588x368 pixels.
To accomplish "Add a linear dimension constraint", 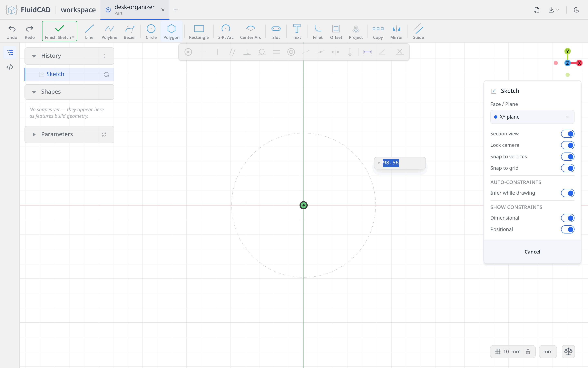I will click(x=367, y=52).
